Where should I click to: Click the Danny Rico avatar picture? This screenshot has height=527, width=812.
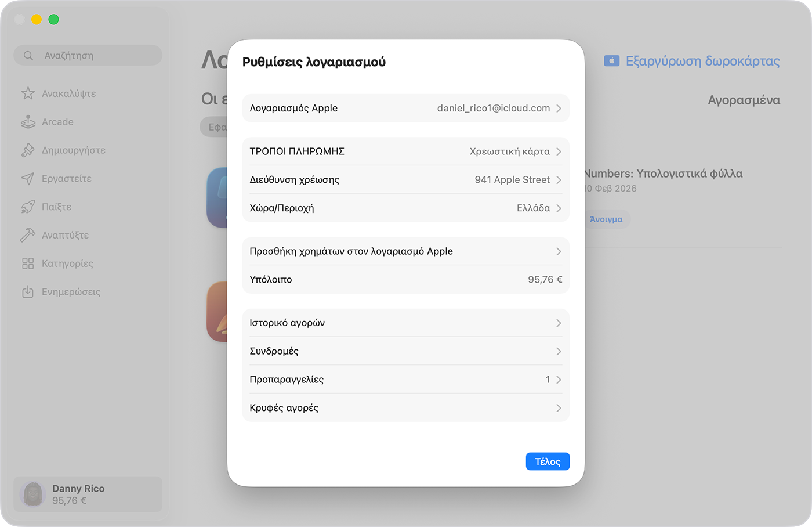pos(33,494)
